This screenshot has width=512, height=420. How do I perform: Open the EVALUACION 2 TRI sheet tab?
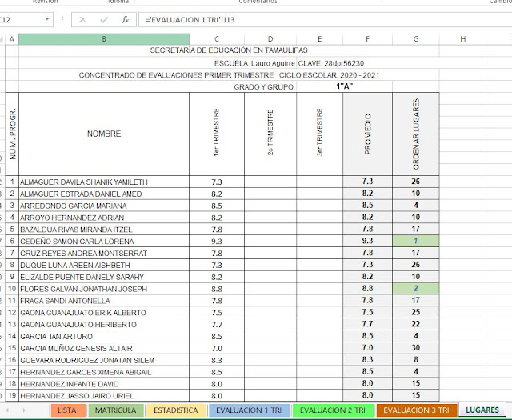pyautogui.click(x=333, y=410)
